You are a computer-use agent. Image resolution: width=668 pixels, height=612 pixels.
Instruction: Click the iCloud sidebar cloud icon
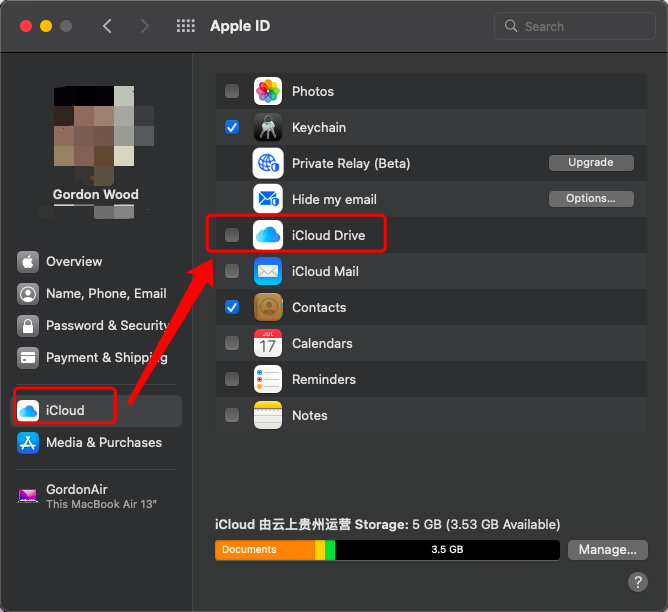(x=28, y=411)
